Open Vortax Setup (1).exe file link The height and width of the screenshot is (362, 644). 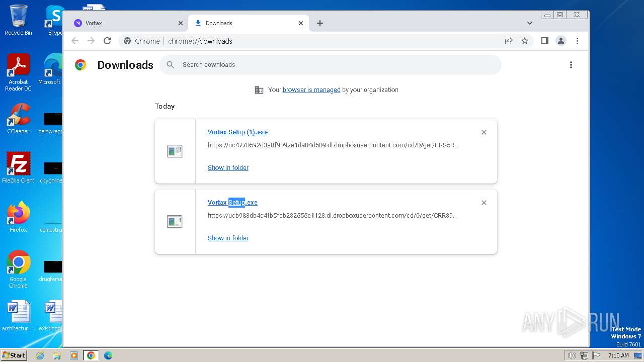(x=237, y=132)
